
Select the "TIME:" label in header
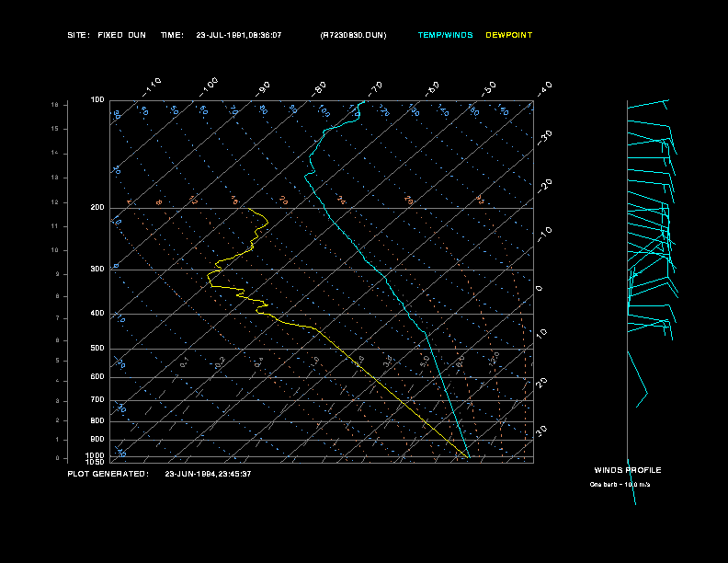click(x=172, y=35)
